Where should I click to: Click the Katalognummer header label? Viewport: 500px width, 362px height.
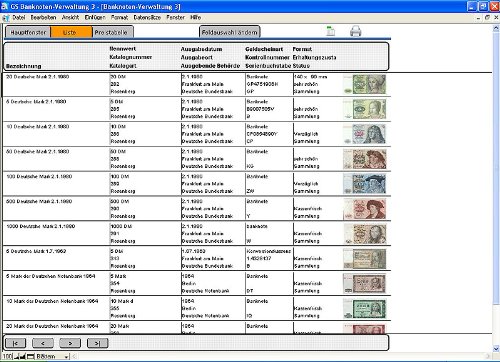click(x=131, y=57)
